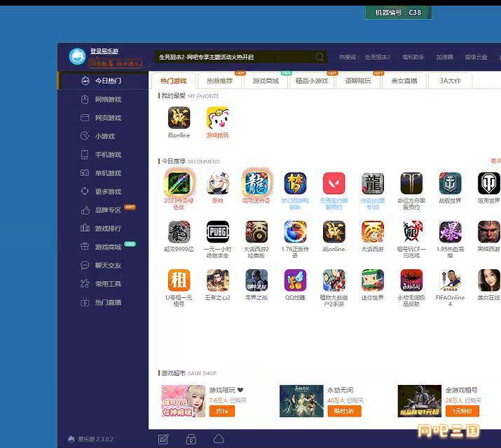
Task: Click the search magnifier icon
Action: point(320,57)
